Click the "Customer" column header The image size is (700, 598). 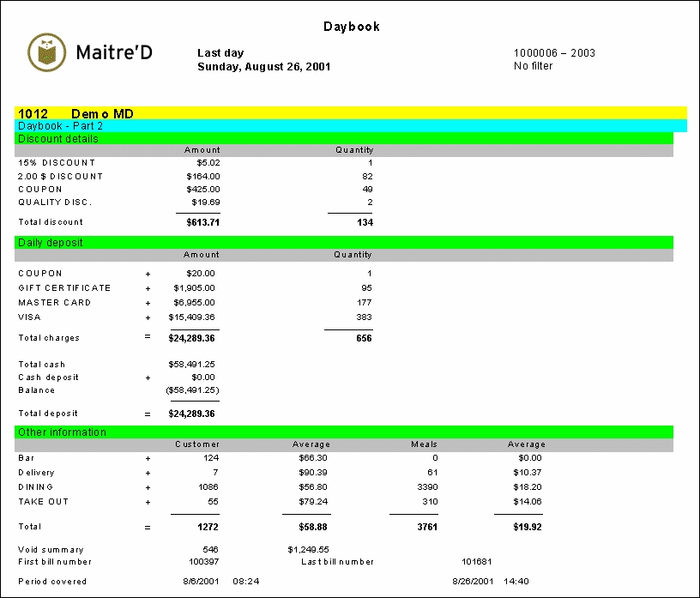197,444
